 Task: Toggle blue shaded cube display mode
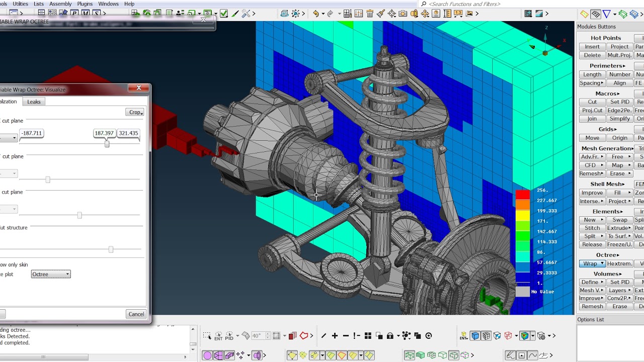pos(474,336)
